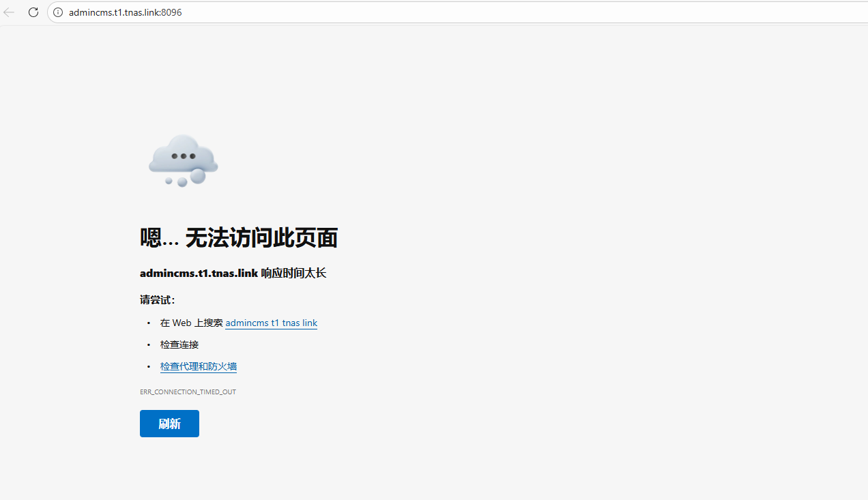Open the 'admincms t1 tnas link' search link
Image resolution: width=868 pixels, height=500 pixels.
[271, 323]
